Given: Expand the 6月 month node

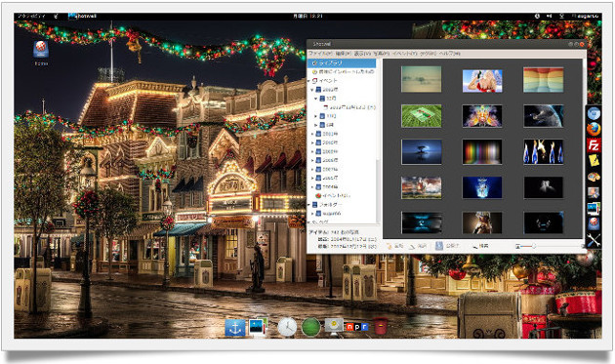Looking at the screenshot, I should tap(315, 125).
